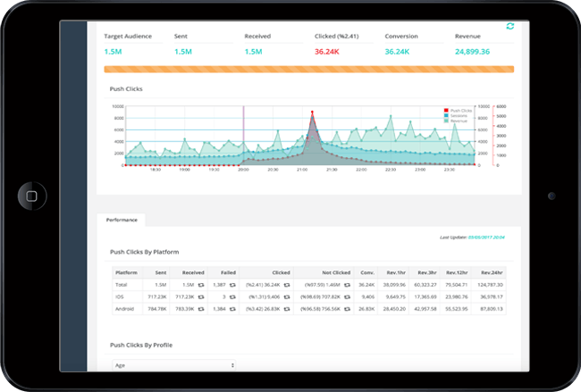This screenshot has height=392, width=581.
Task: Toggle Revenue series in chart legend
Action: point(456,121)
